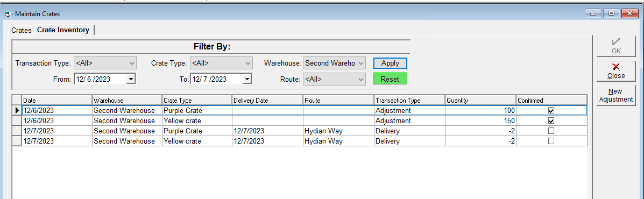Expand the Crate Type filter dropdown

[x=221, y=63]
